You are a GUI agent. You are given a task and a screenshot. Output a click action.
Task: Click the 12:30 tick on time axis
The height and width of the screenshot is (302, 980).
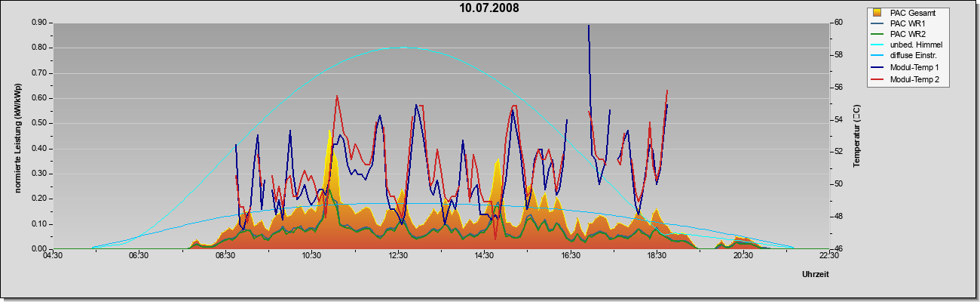[x=398, y=257]
